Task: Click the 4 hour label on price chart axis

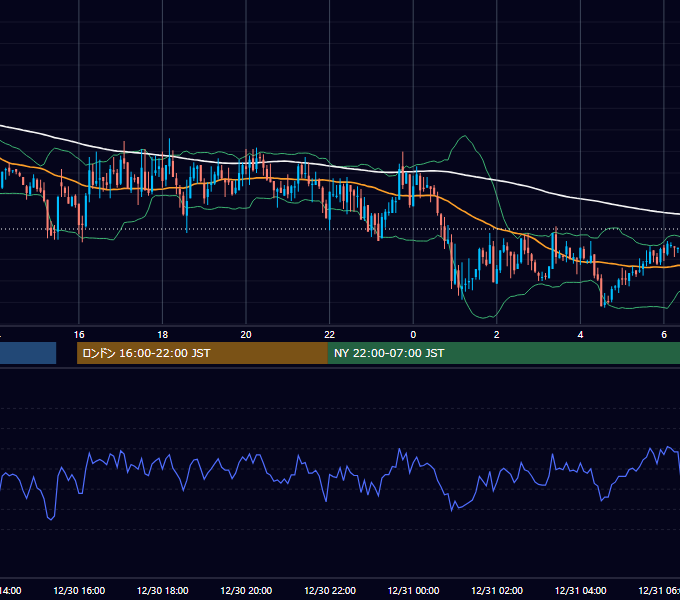Action: click(x=580, y=335)
